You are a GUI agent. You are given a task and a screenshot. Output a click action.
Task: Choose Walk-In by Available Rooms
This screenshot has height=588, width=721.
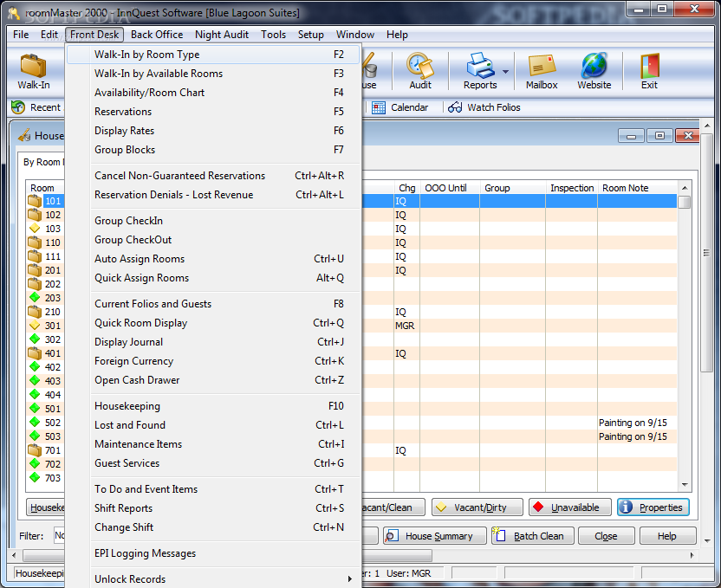coord(213,74)
